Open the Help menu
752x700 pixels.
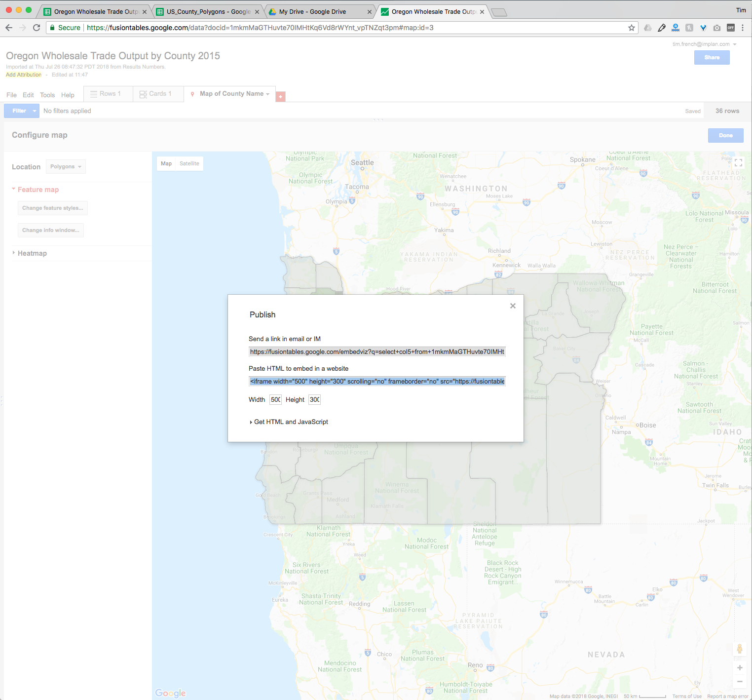(x=68, y=95)
